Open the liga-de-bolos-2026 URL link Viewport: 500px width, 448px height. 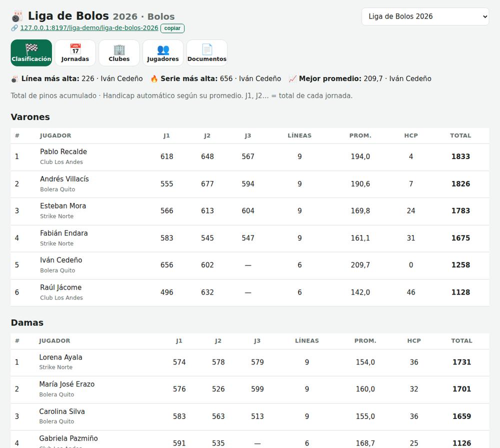click(x=89, y=27)
